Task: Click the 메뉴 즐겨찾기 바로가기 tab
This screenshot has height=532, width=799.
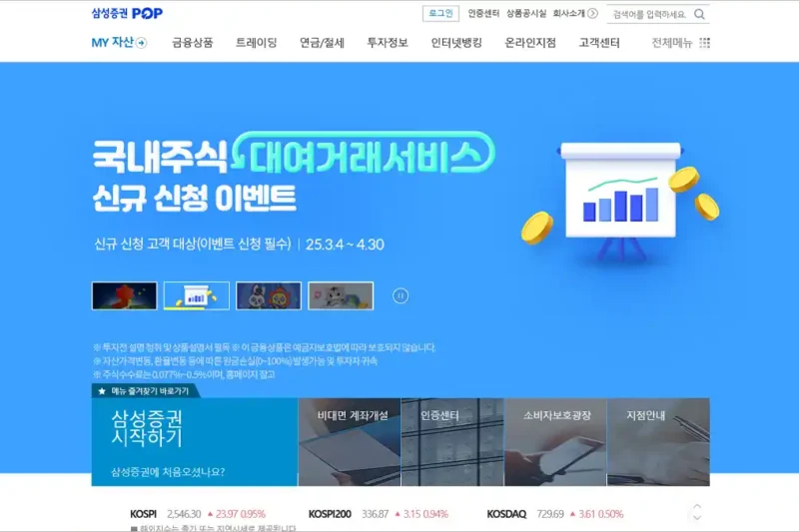Action: (x=145, y=391)
